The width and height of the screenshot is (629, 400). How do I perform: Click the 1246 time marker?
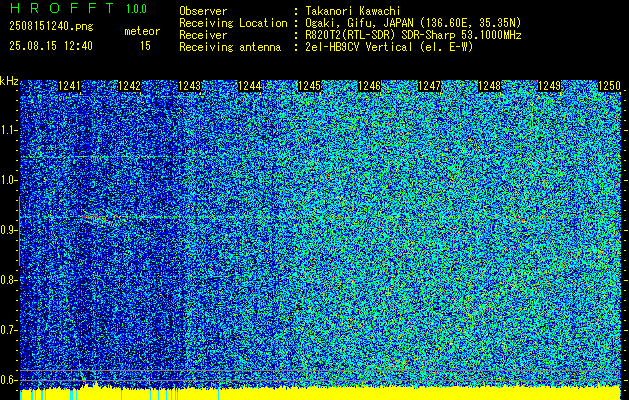(369, 86)
